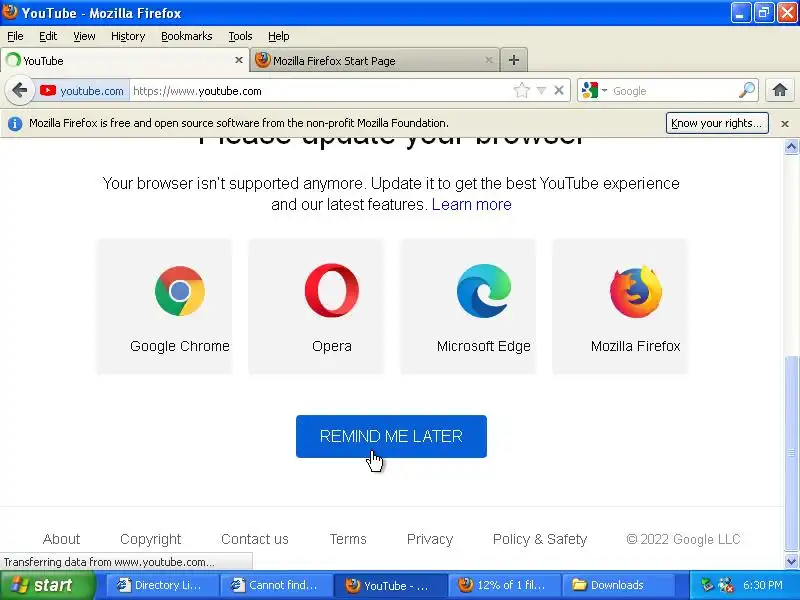Open the Tools menu
The image size is (800, 600).
tap(240, 36)
